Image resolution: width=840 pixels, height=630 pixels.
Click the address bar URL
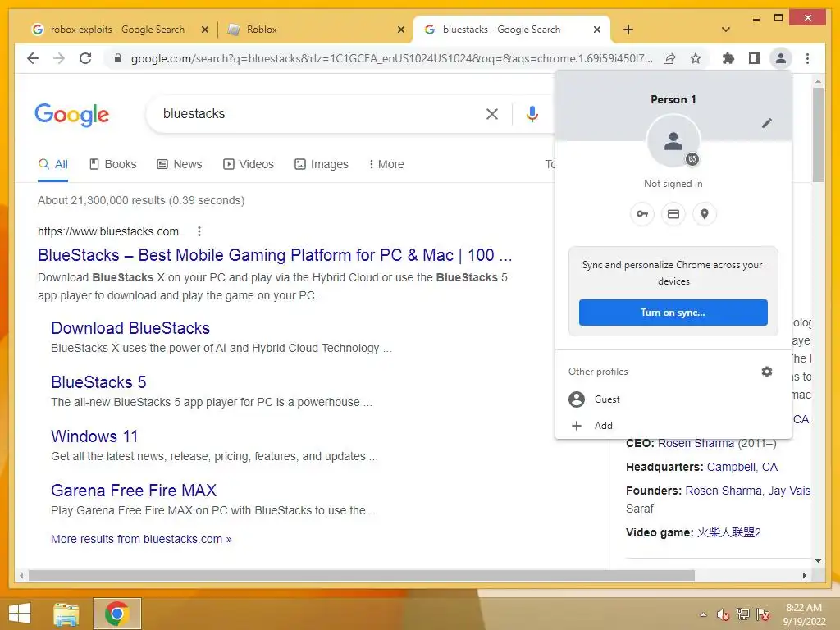tap(391, 58)
